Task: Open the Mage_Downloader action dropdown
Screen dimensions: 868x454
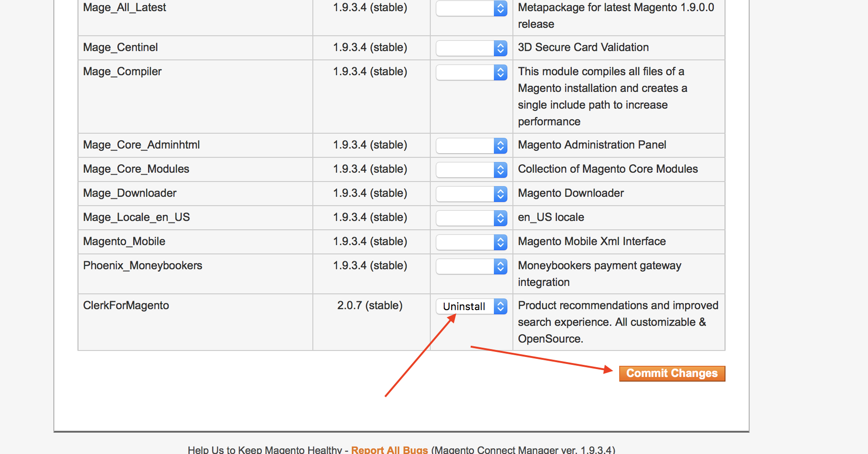Action: pos(471,194)
